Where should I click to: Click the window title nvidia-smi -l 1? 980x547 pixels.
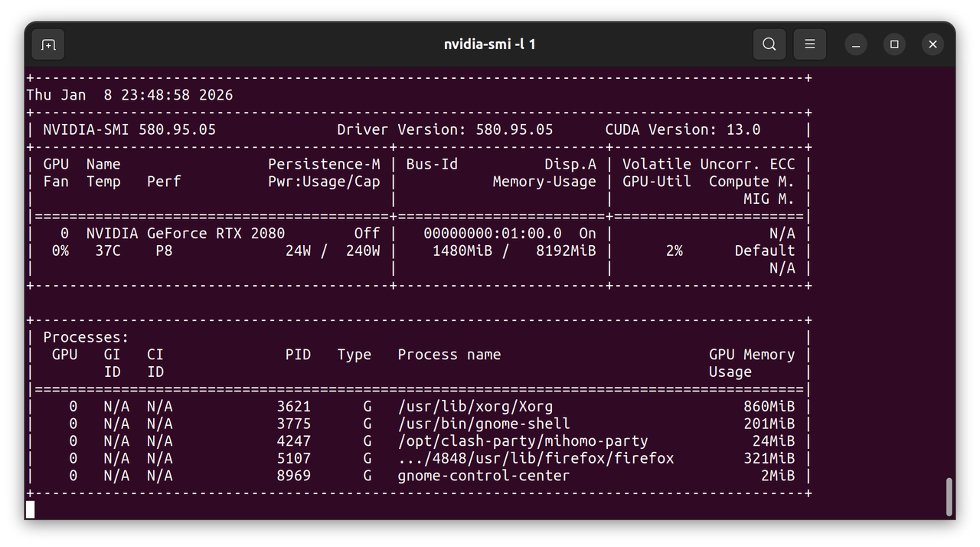pos(490,44)
